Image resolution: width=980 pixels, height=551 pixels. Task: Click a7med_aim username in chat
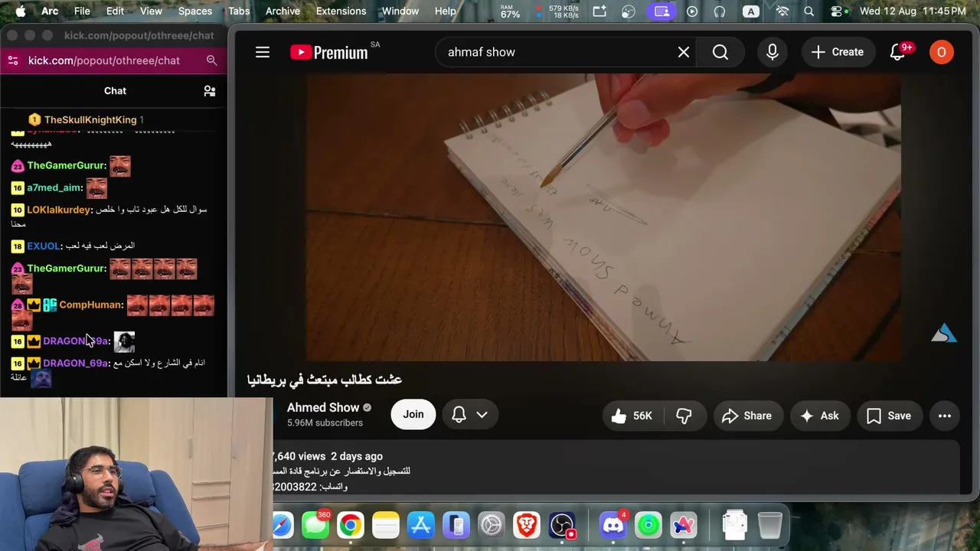pos(55,187)
